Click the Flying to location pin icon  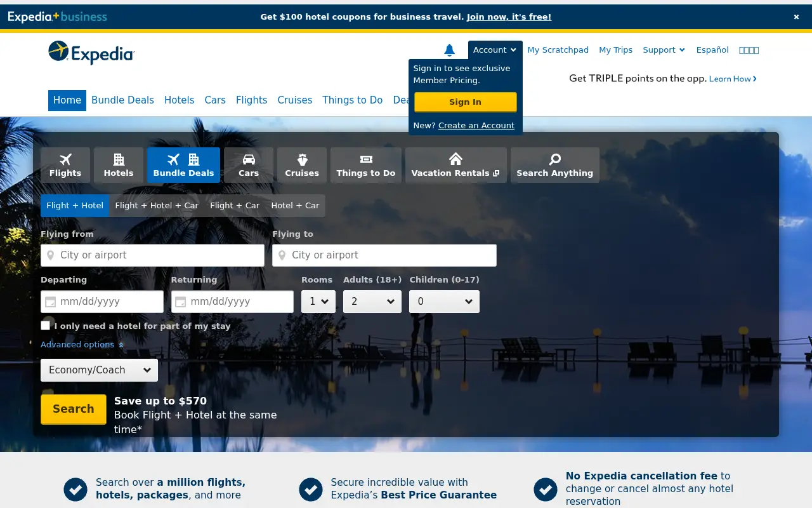(282, 255)
